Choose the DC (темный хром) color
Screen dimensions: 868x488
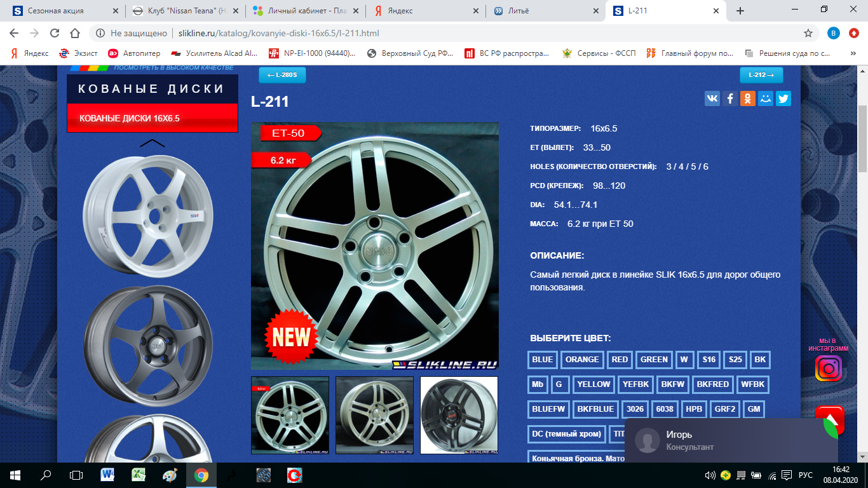[x=566, y=434]
